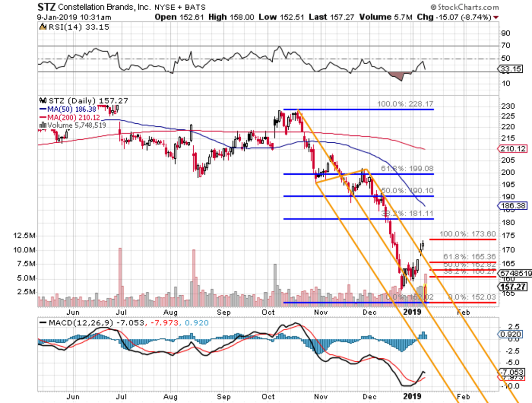Click the red down arrow beside change
Viewport: 532px width, 403px height.
(495, 17)
